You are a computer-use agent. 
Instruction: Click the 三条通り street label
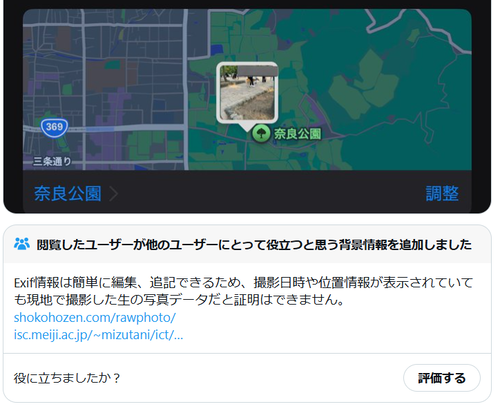52,162
